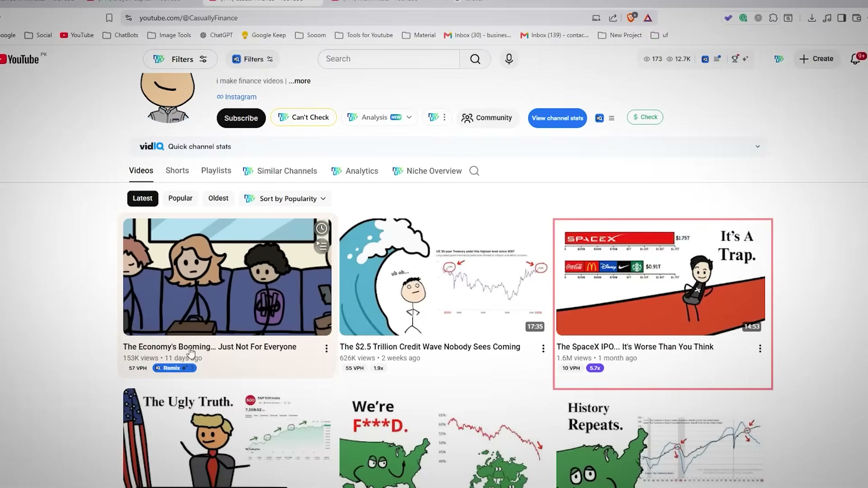This screenshot has width=868, height=488.
Task: Open the Sort by Popularity dropdown
Action: pyautogui.click(x=285, y=199)
